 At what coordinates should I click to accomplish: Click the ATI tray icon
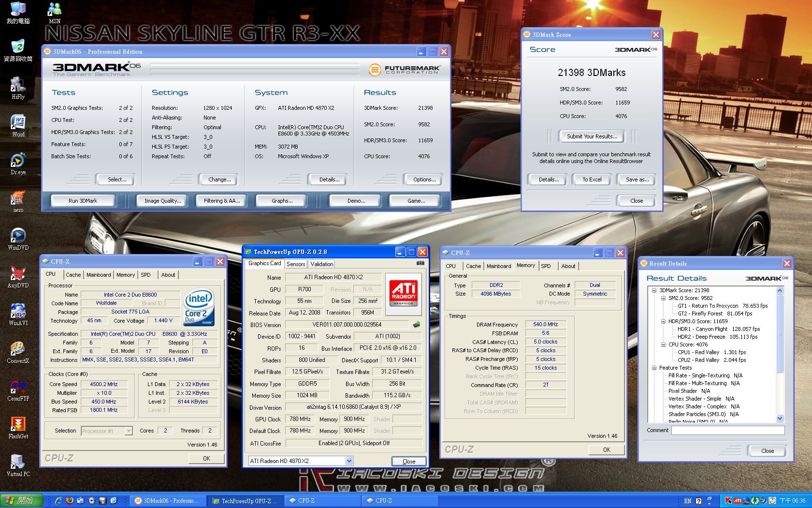pyautogui.click(x=738, y=501)
